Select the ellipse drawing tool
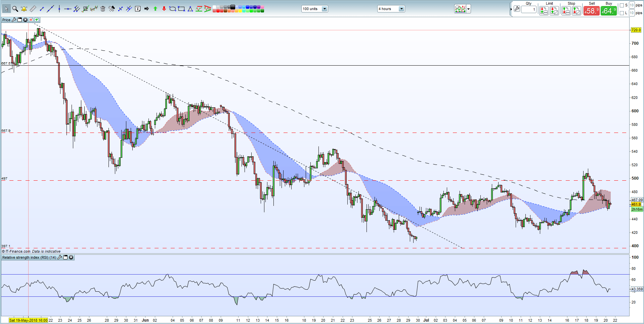Image resolution: width=644 pixels, height=324 pixels. [x=173, y=9]
